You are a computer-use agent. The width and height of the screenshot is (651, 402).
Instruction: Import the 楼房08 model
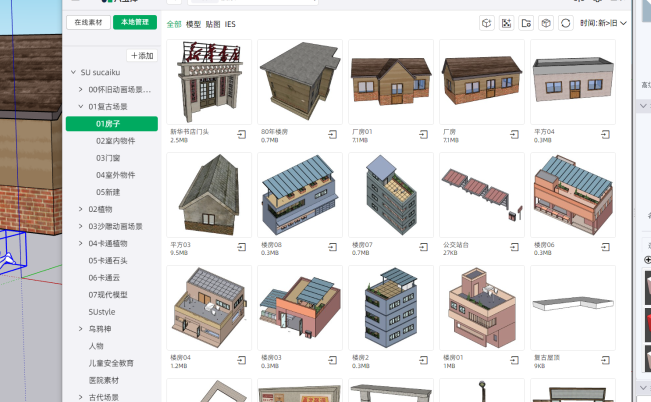(333, 248)
